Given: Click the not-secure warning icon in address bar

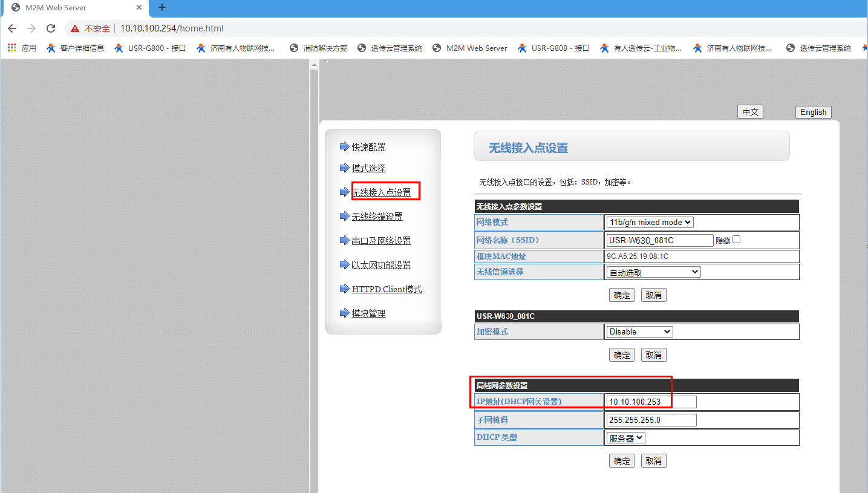Looking at the screenshot, I should coord(75,28).
